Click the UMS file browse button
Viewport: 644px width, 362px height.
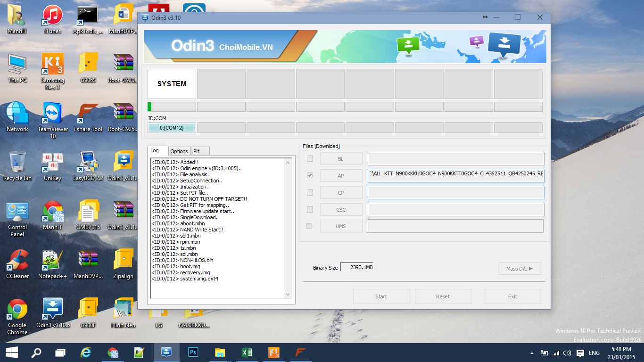341,226
